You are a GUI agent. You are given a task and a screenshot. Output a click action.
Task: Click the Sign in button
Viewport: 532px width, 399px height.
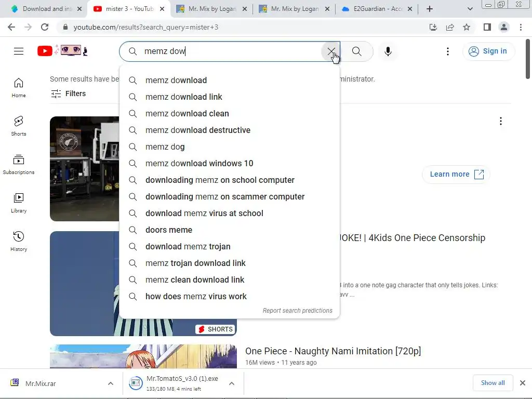pyautogui.click(x=488, y=51)
